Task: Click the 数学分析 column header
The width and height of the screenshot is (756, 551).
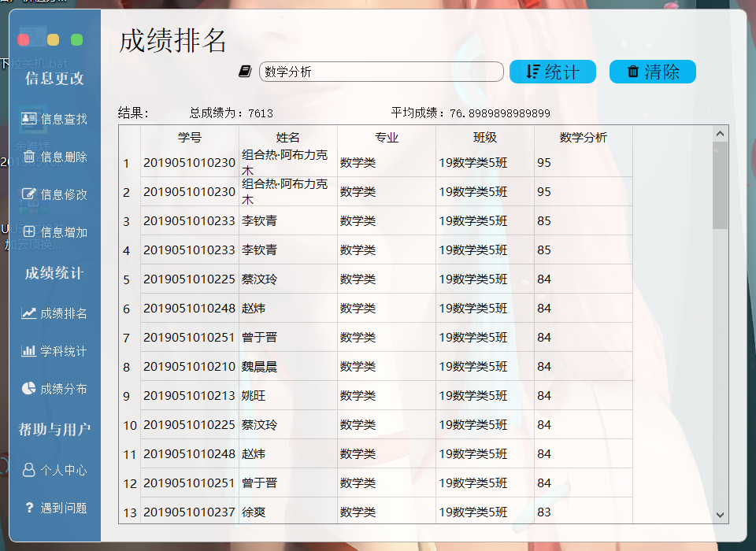Action: click(584, 138)
